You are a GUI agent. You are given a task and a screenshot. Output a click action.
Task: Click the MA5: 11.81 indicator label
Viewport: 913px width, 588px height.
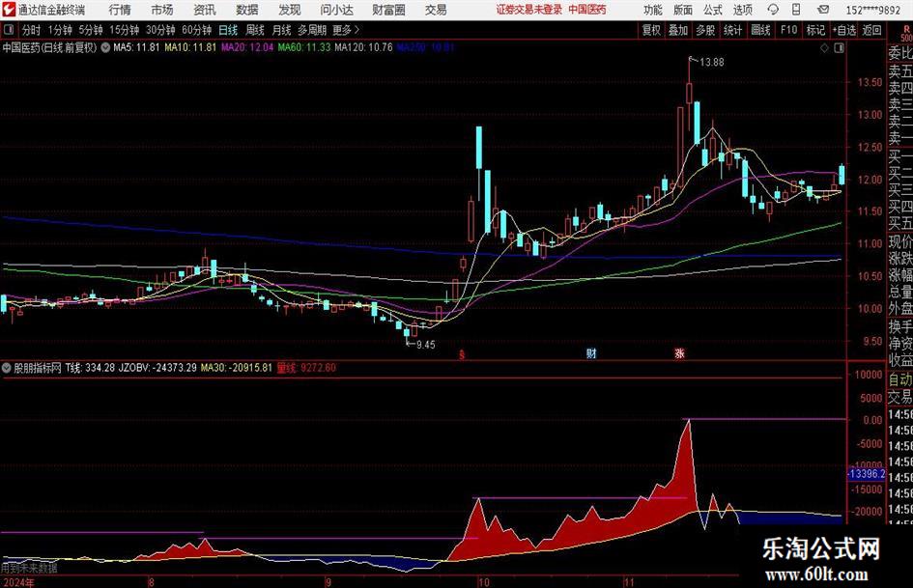click(136, 47)
